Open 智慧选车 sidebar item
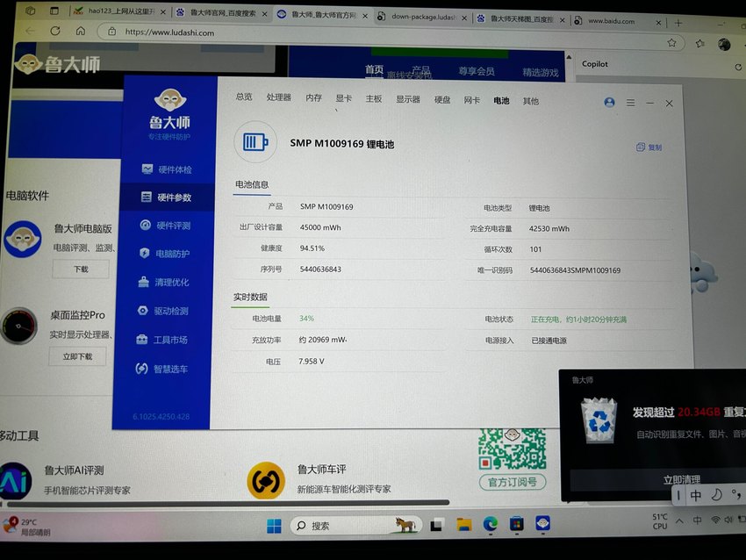Screen dimensions: 746x560 (x=161, y=369)
